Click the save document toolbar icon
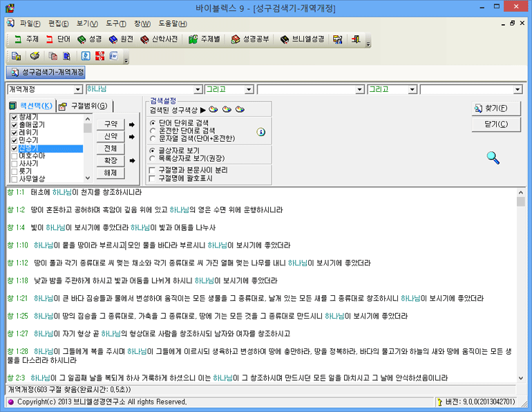 click(x=16, y=56)
